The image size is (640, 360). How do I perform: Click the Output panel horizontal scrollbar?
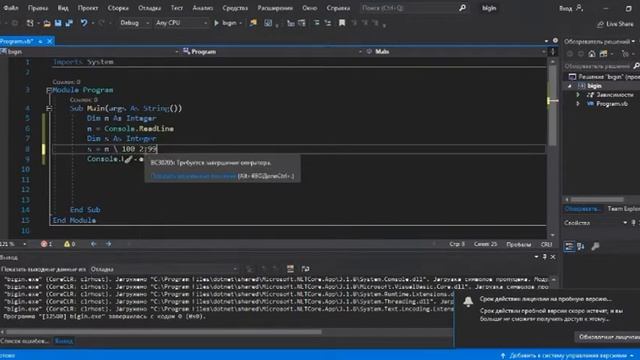click(163, 332)
